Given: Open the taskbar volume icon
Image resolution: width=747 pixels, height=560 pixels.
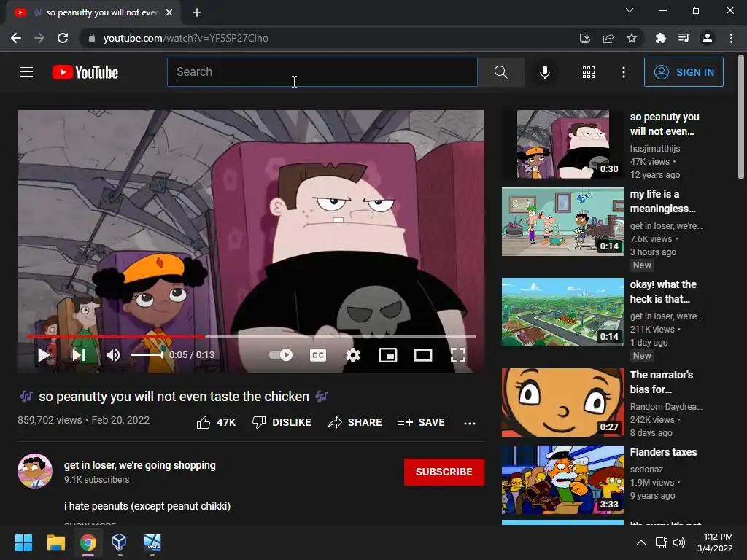Looking at the screenshot, I should pyautogui.click(x=679, y=542).
